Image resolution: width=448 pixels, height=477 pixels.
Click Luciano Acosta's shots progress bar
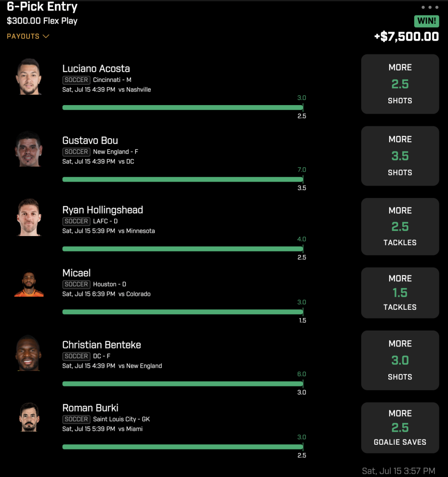(x=183, y=107)
